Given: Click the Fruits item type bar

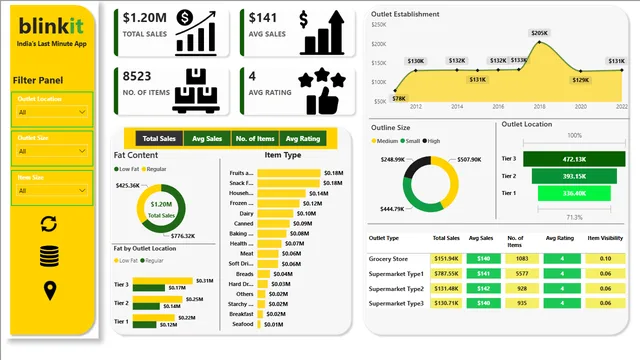Looking at the screenshot, I should 289,173.
